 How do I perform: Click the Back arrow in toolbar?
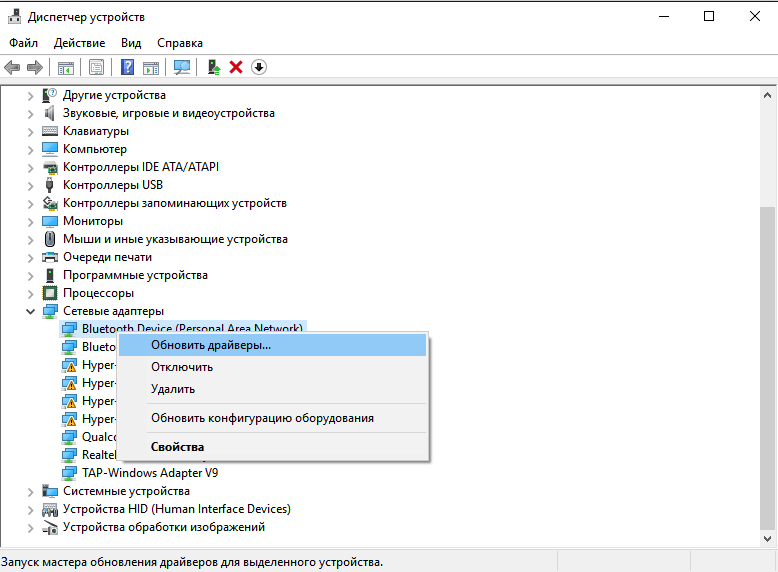point(12,67)
